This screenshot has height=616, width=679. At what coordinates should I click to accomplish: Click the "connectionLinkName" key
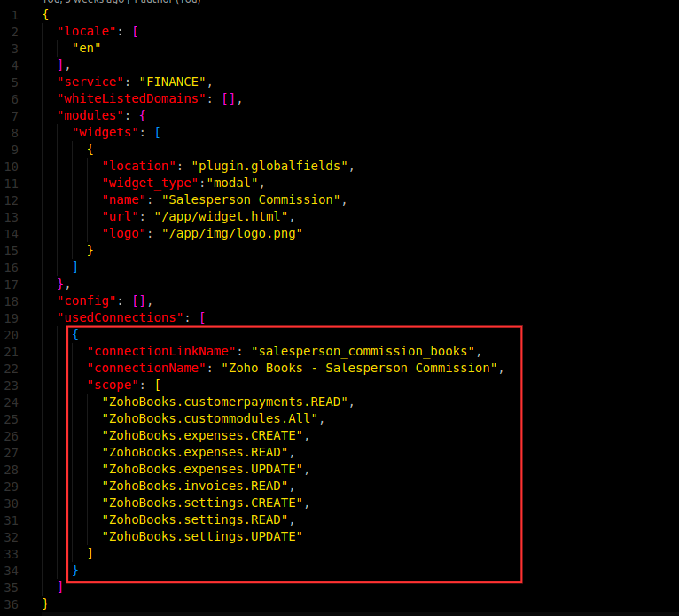pyautogui.click(x=161, y=352)
